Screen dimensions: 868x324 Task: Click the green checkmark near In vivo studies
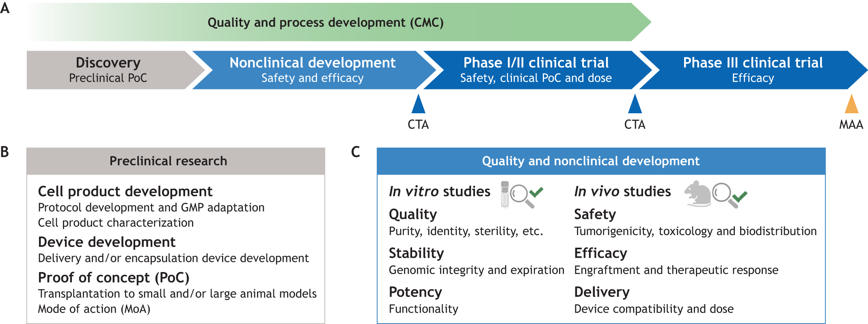(x=740, y=197)
